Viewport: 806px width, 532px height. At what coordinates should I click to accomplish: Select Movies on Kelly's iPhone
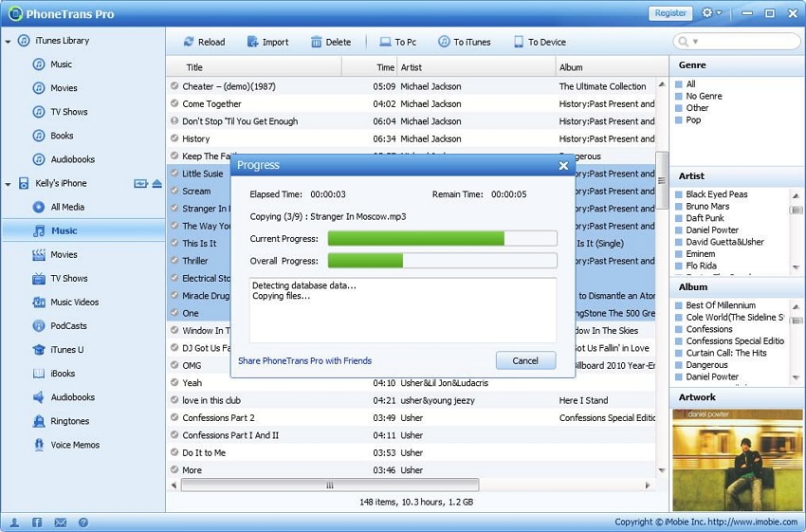point(54,254)
